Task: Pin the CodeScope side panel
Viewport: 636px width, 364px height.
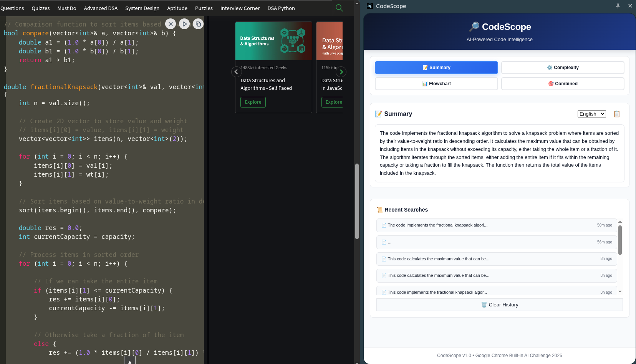Action: (618, 6)
